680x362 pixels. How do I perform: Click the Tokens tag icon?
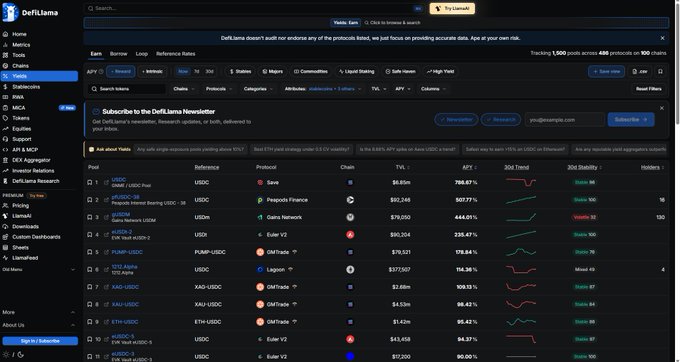tap(5, 118)
